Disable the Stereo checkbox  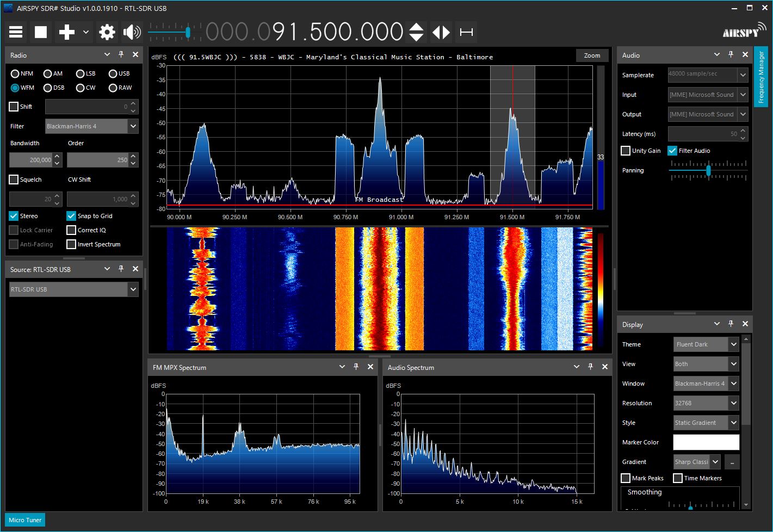[14, 216]
